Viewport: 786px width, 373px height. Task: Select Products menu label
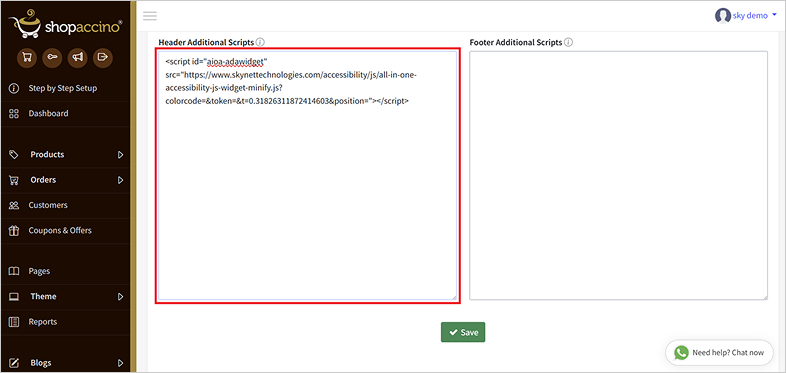click(47, 154)
